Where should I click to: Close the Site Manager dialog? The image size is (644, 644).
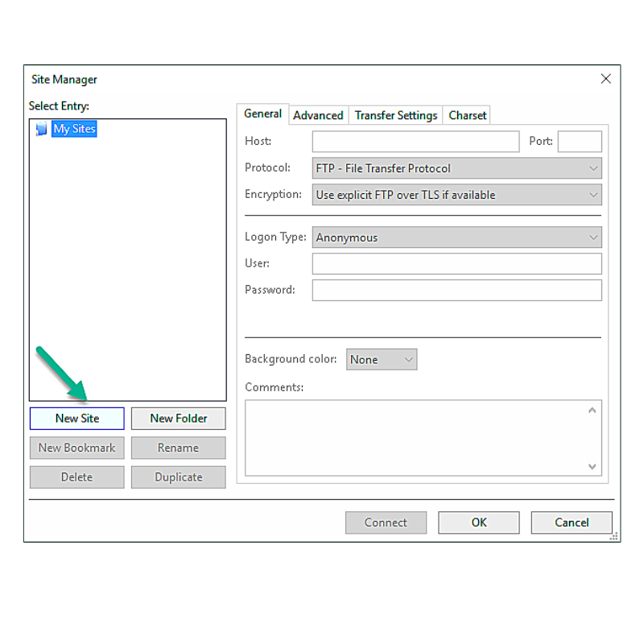click(605, 78)
